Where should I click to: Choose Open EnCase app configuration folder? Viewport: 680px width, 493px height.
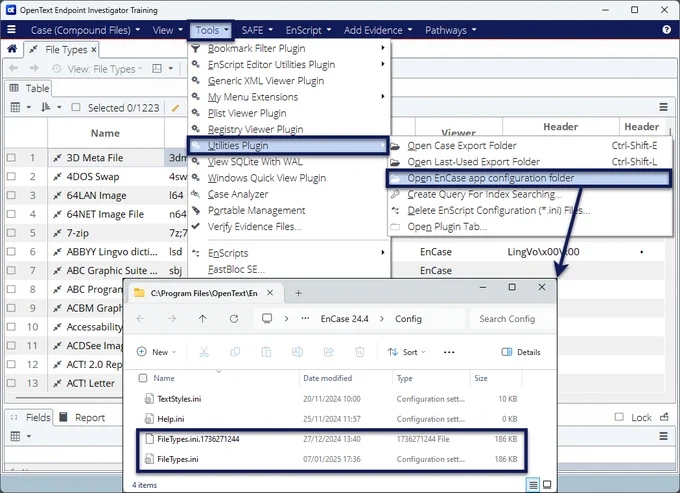(528, 178)
